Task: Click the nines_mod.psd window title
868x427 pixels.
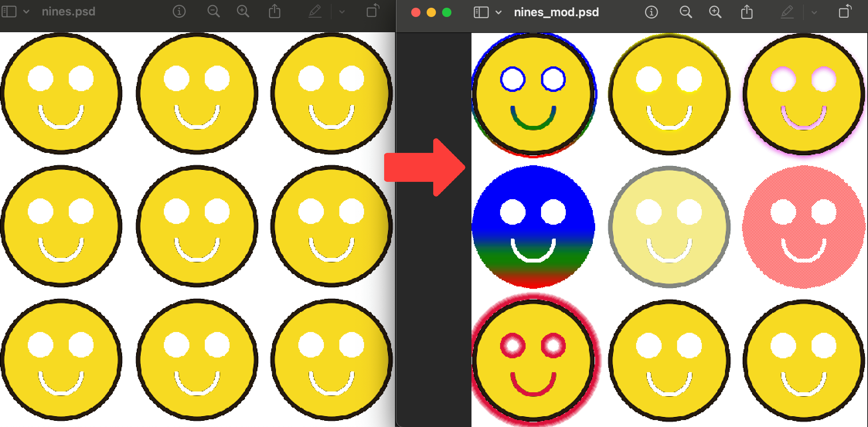Action: (x=556, y=12)
